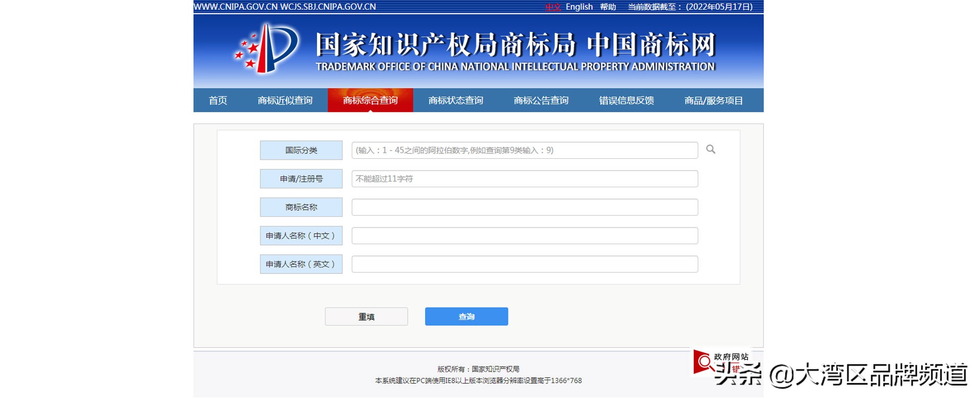Focus the 国际分类 input field
Viewport: 980px width, 399px height.
525,150
